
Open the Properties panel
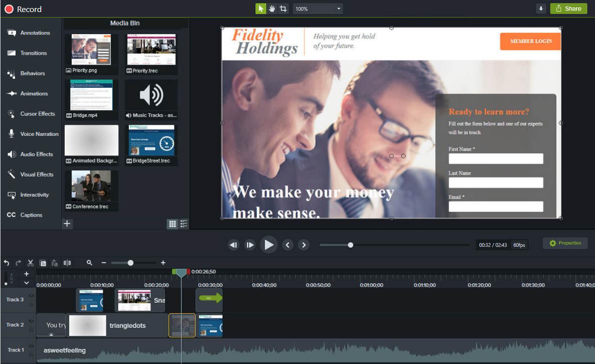565,243
